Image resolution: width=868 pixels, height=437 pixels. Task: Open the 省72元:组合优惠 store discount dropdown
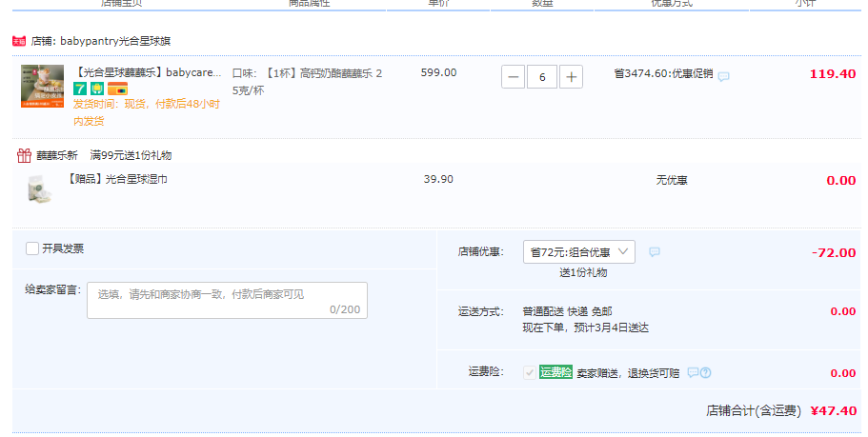579,251
